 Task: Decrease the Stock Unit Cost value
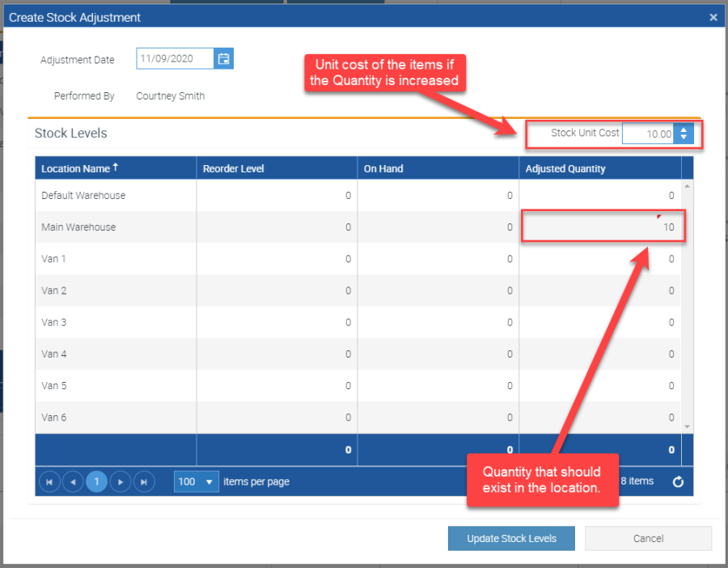[684, 138]
